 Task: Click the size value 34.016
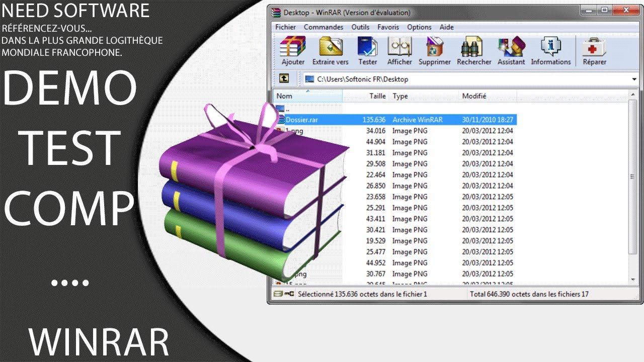coord(376,131)
